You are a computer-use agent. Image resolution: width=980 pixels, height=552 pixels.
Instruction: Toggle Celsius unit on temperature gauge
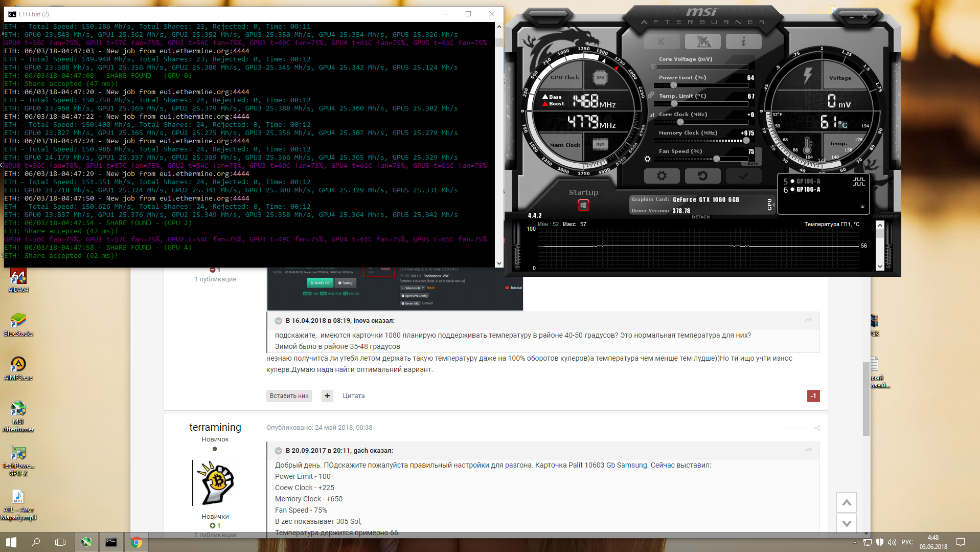click(842, 124)
